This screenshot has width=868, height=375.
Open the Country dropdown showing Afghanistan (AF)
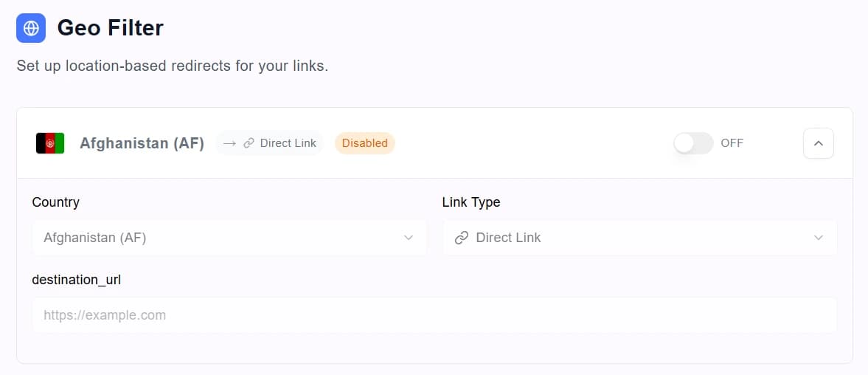point(230,238)
